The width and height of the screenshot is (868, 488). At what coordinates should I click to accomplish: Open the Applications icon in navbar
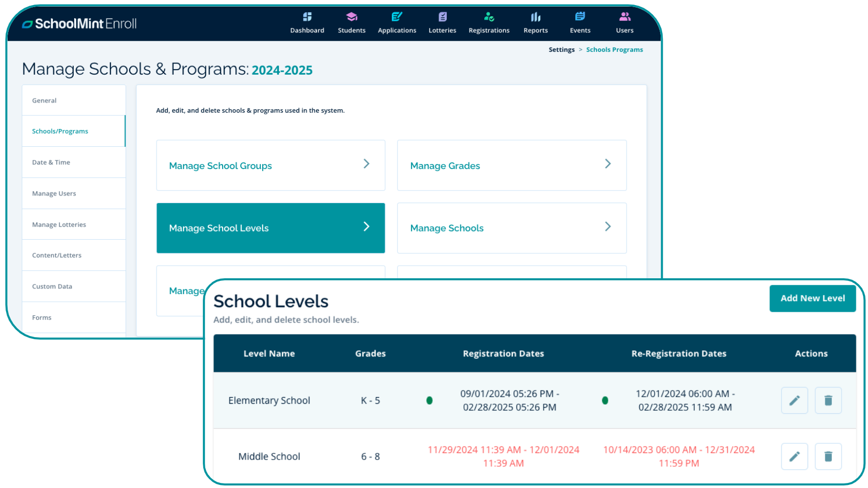397,17
